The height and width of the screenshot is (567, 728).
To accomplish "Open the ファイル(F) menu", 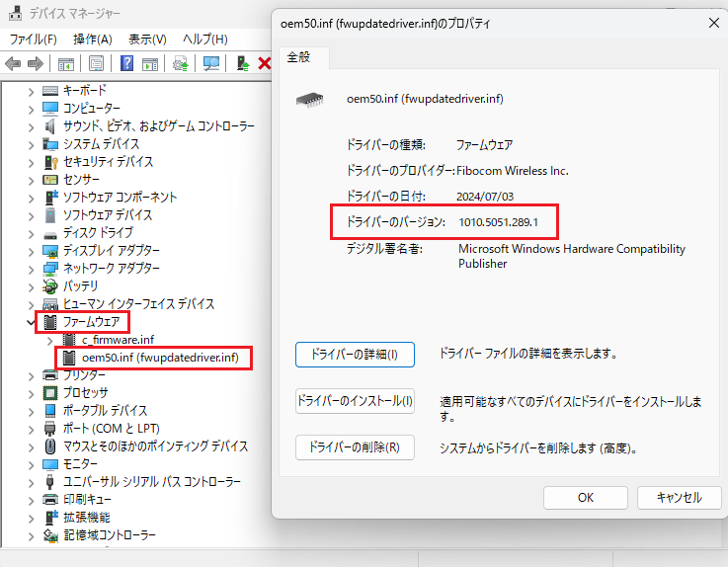I will click(33, 39).
